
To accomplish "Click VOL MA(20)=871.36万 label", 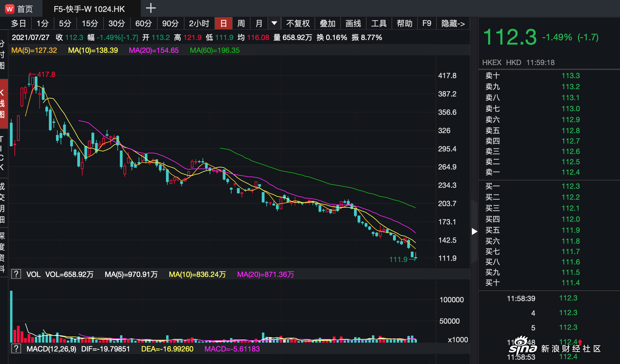I will pos(265,274).
